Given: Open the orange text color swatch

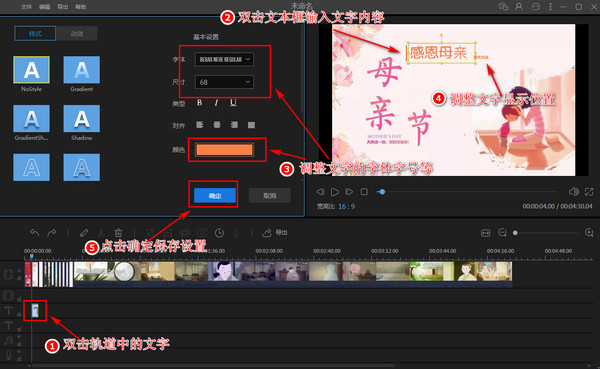Looking at the screenshot, I should point(224,150).
